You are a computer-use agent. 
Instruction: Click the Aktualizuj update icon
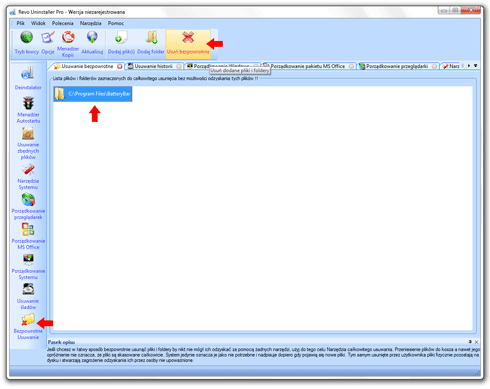coord(92,43)
